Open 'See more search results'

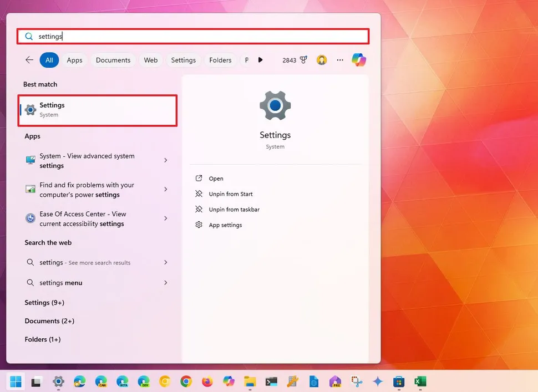click(85, 262)
